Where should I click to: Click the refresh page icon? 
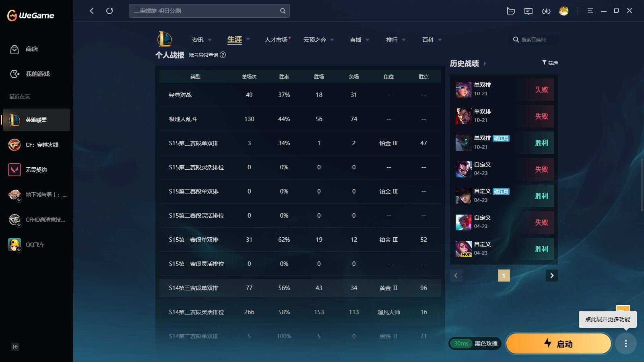109,11
